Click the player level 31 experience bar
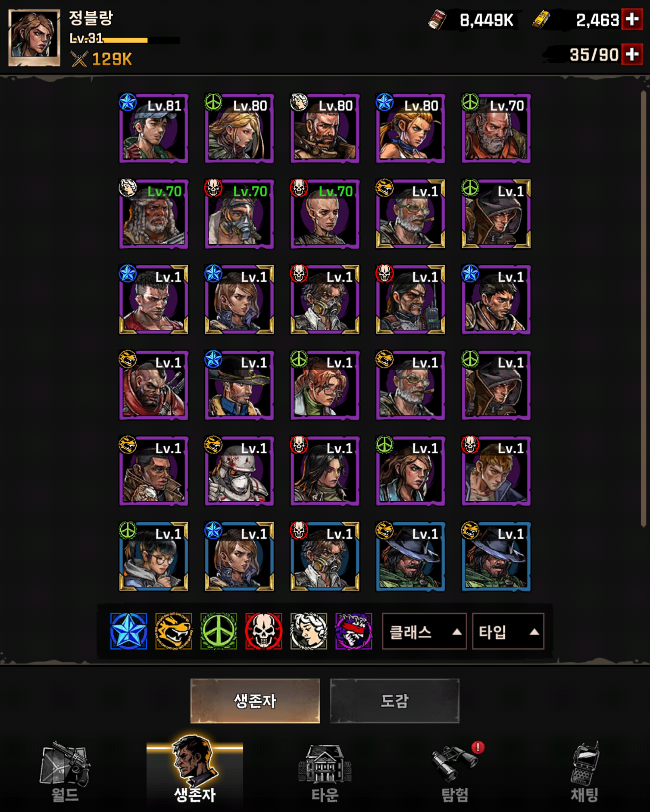The height and width of the screenshot is (812, 650). (125, 39)
